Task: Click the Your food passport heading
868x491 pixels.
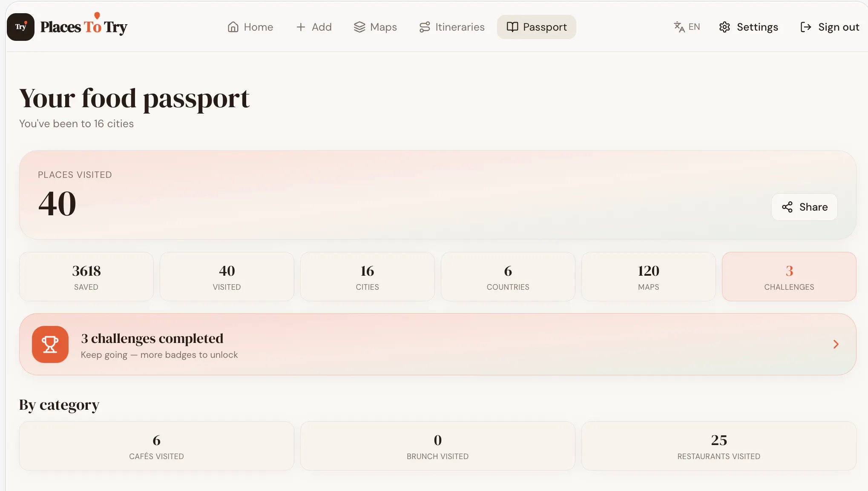Action: pos(134,99)
